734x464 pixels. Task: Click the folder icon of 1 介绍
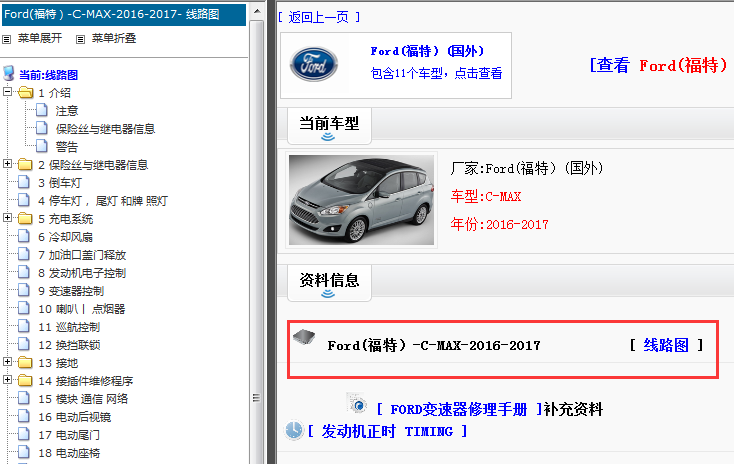[x=26, y=93]
